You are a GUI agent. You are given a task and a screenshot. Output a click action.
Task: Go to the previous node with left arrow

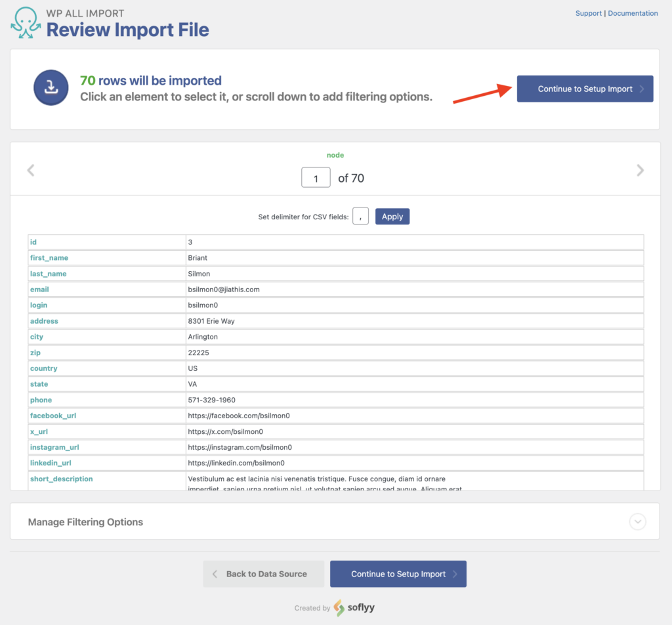pyautogui.click(x=31, y=169)
